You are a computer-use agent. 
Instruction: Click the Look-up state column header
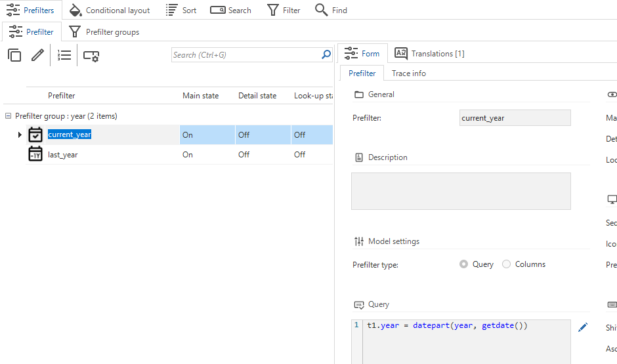(x=313, y=96)
